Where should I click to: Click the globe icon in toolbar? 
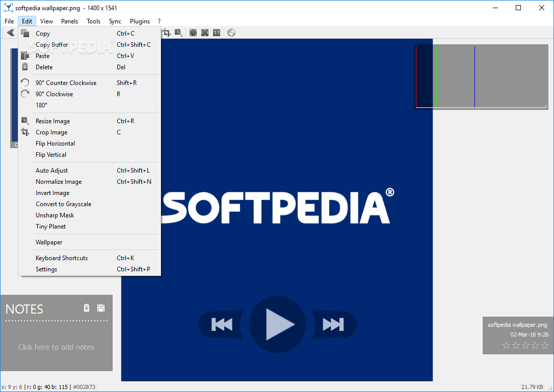[x=231, y=33]
